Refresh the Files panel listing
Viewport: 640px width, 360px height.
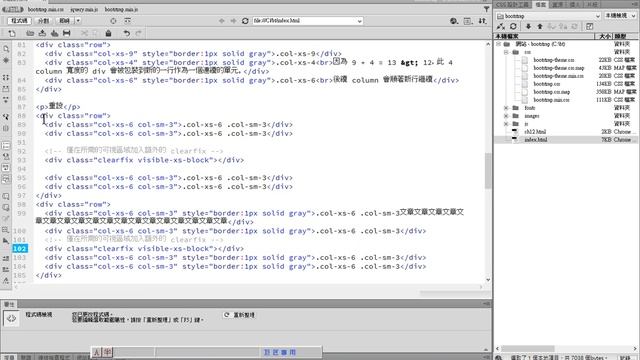pos(513,27)
